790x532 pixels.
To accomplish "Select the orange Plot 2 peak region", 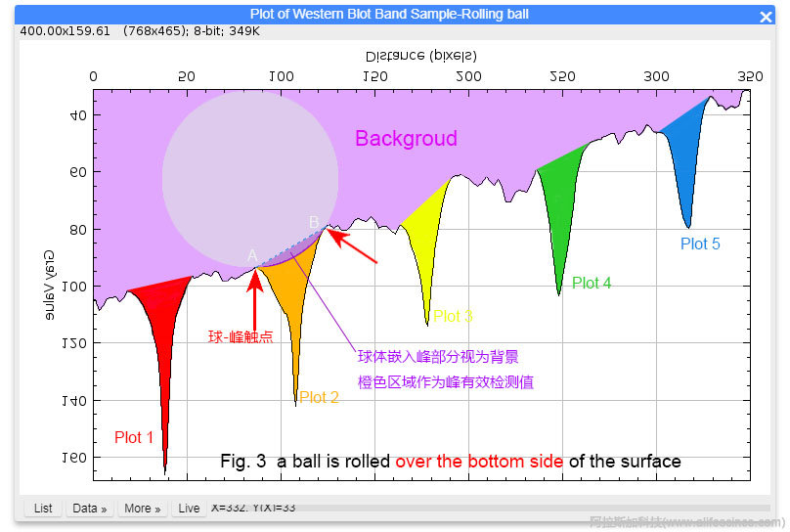I will pos(294,293).
